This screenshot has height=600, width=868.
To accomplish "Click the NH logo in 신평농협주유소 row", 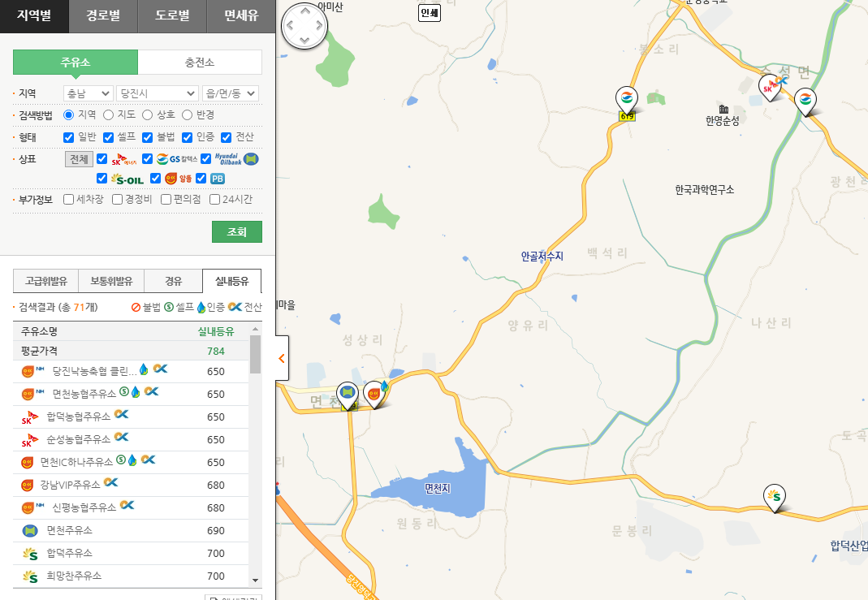I will [40, 505].
